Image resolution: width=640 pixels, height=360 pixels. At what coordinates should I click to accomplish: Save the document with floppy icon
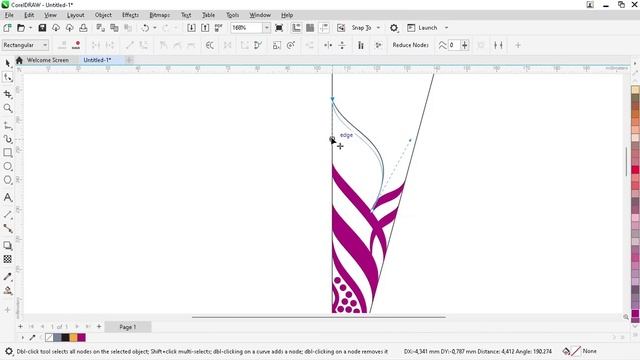pyautogui.click(x=42, y=28)
